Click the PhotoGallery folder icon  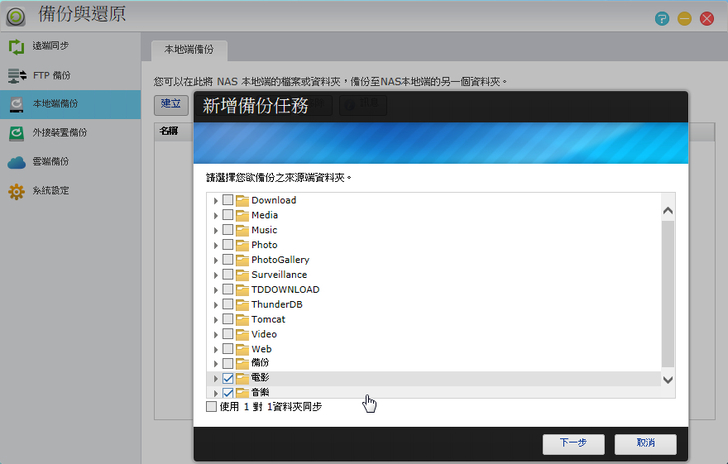pos(242,260)
